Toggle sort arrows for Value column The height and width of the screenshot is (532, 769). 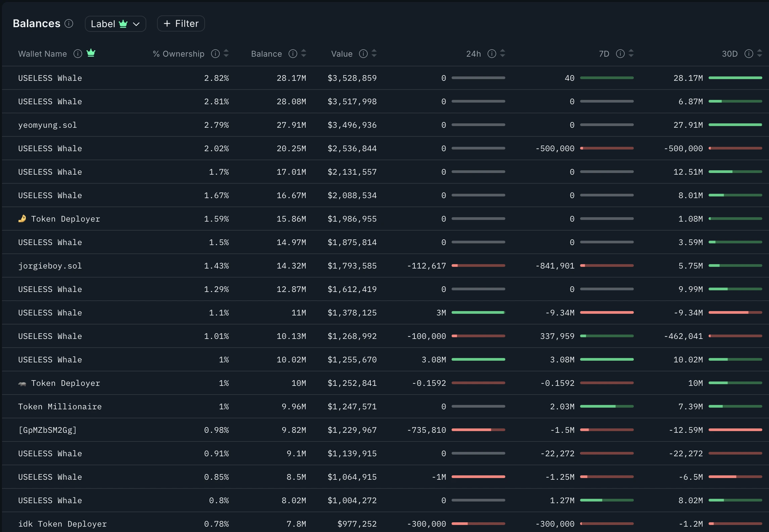click(x=374, y=54)
